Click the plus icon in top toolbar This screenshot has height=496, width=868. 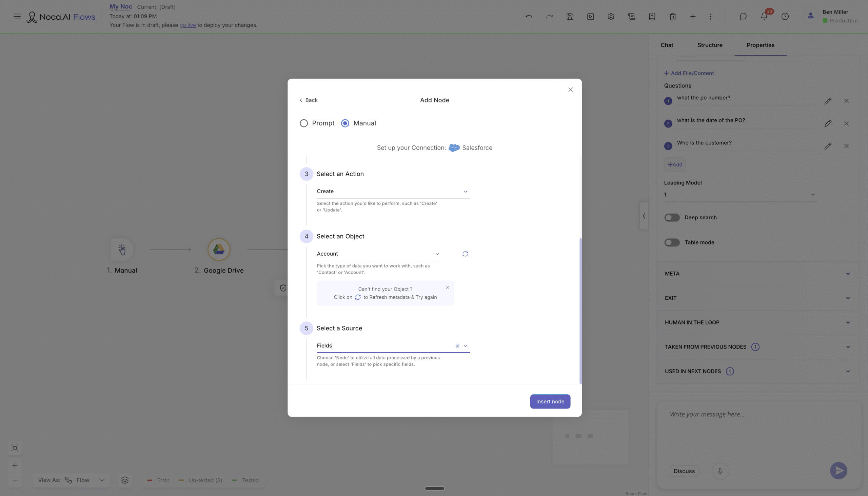point(693,16)
